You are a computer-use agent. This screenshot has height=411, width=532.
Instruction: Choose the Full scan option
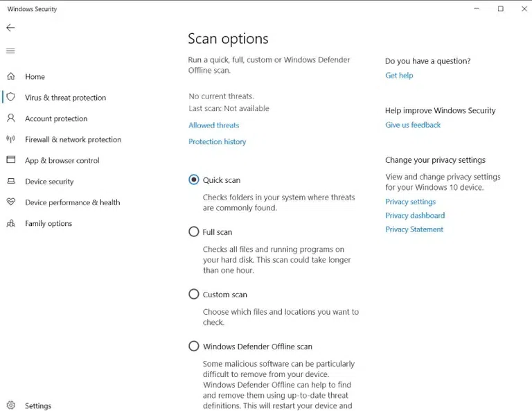[194, 231]
